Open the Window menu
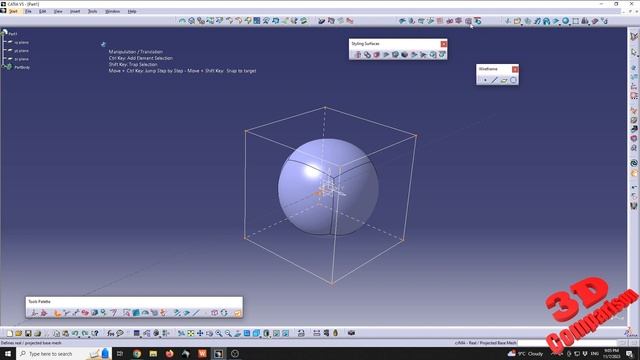 112,11
